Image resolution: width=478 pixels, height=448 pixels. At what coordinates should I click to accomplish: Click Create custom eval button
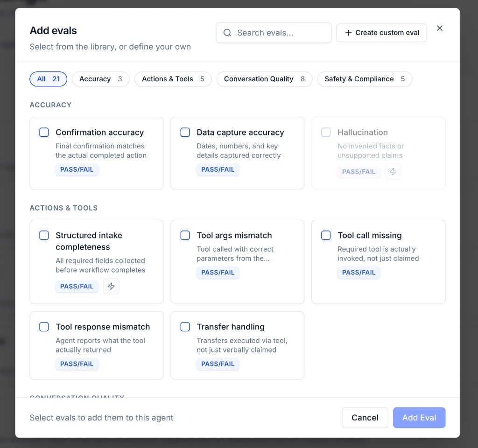pyautogui.click(x=382, y=33)
